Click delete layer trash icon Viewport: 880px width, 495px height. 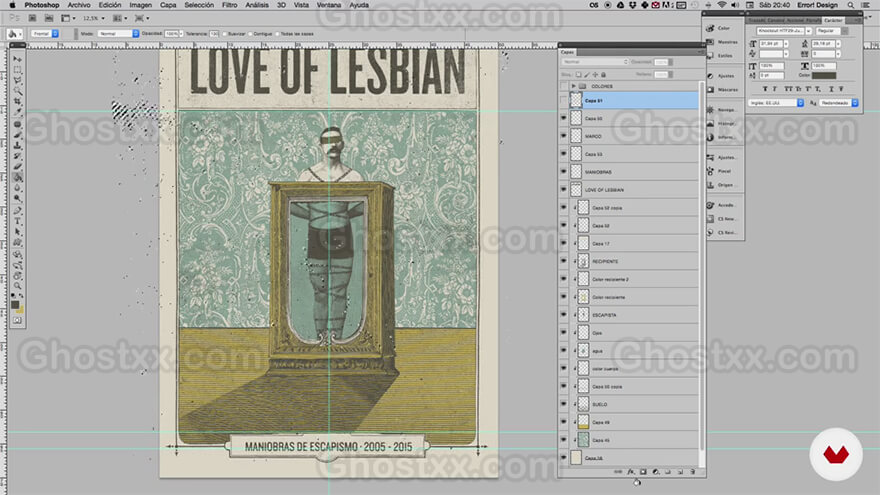(693, 472)
